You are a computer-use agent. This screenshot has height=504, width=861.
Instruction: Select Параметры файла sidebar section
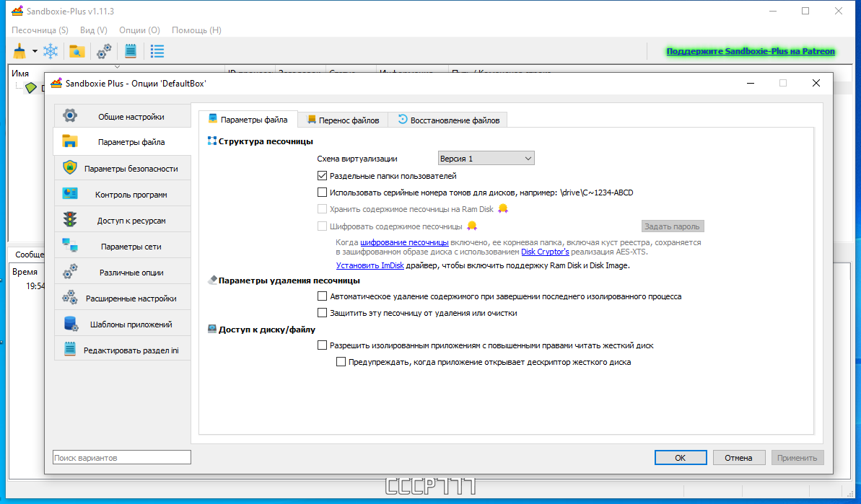[123, 142]
